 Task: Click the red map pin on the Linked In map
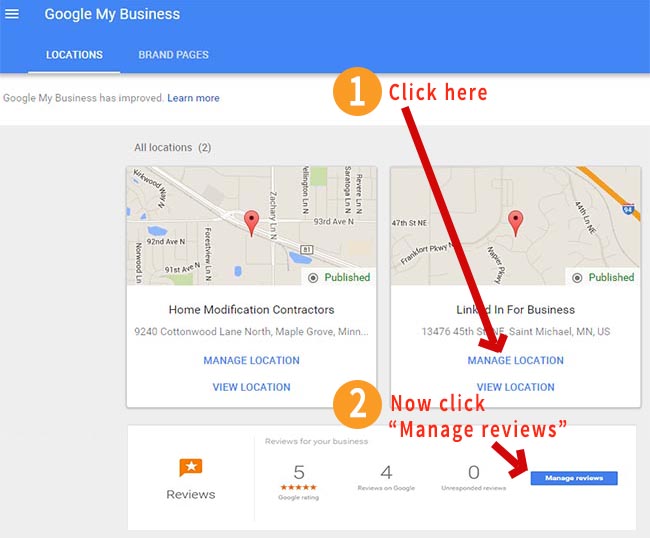(x=515, y=223)
